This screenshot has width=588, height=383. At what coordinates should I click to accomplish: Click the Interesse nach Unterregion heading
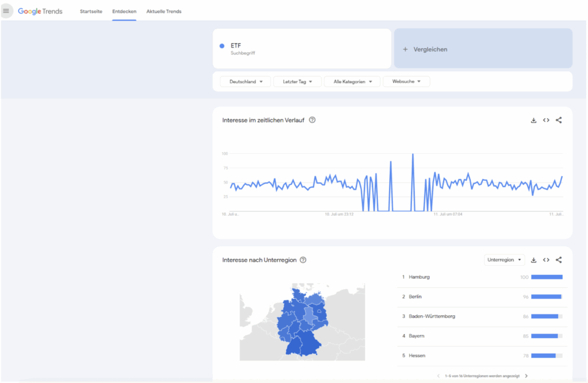[x=260, y=260]
